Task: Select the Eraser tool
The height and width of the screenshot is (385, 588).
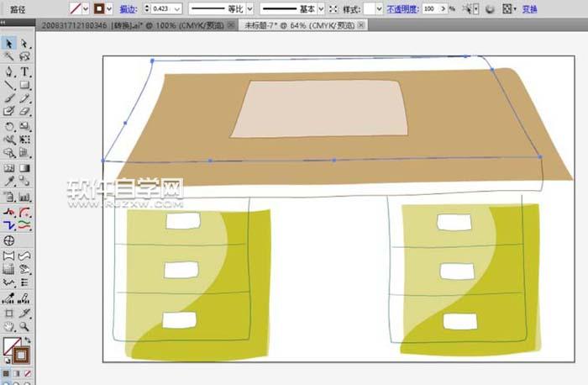Action: coord(24,111)
